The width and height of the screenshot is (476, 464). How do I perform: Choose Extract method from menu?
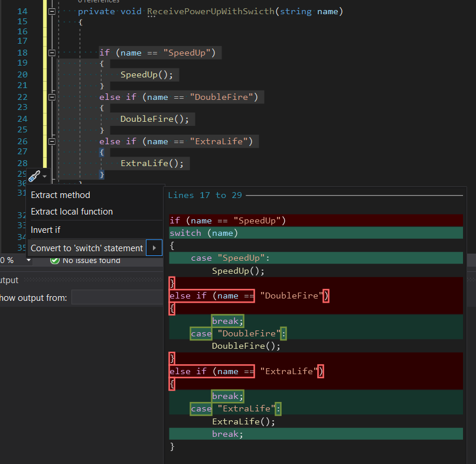[x=60, y=195]
